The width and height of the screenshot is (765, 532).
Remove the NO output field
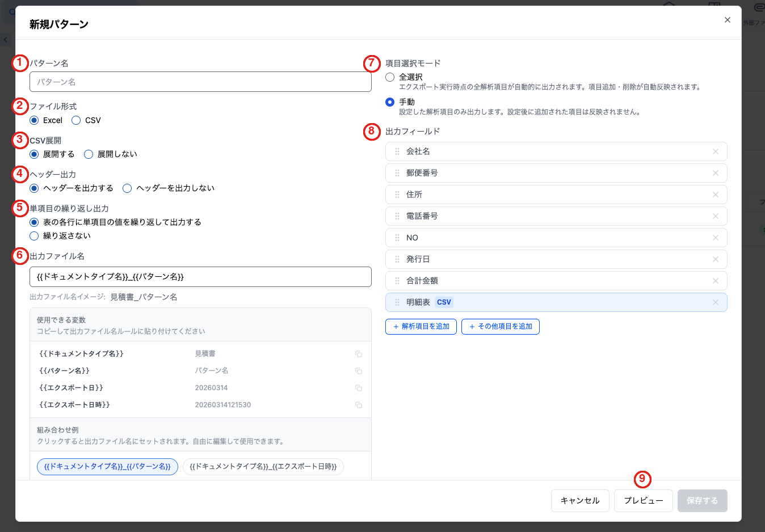(716, 238)
